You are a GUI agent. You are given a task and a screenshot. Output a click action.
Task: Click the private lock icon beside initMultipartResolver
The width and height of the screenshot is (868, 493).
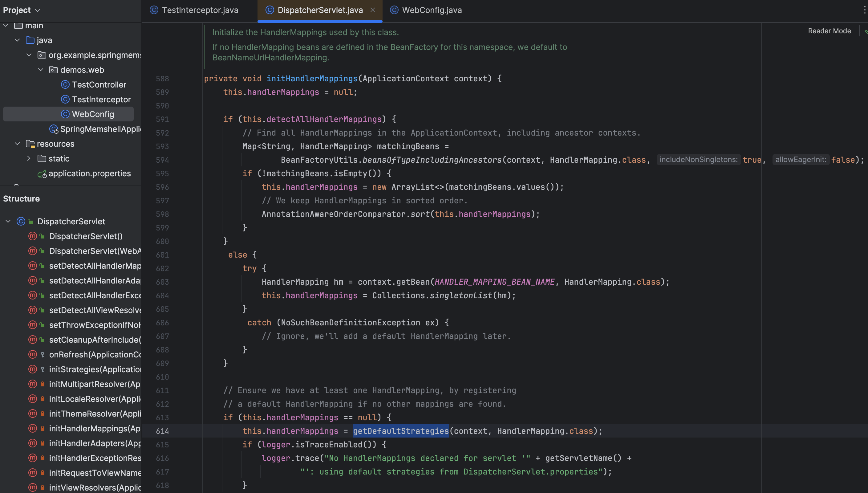[42, 384]
